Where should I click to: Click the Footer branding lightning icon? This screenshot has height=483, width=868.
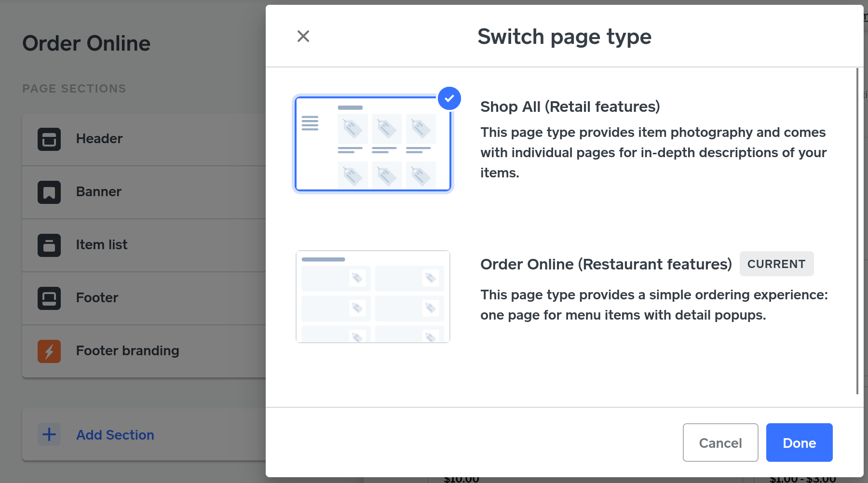[49, 351]
